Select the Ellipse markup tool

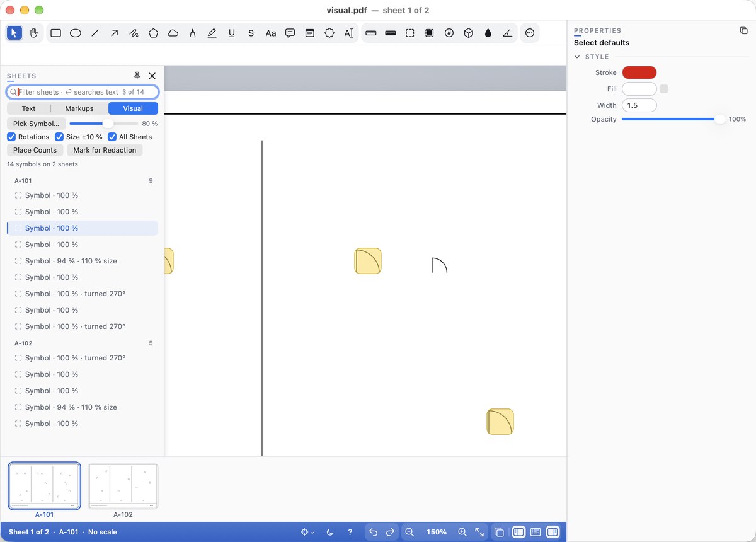click(x=75, y=33)
